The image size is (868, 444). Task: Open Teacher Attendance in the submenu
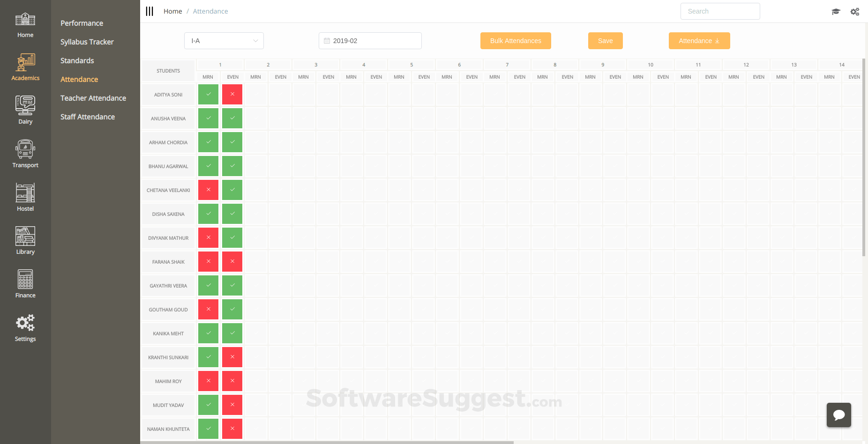[x=93, y=98]
